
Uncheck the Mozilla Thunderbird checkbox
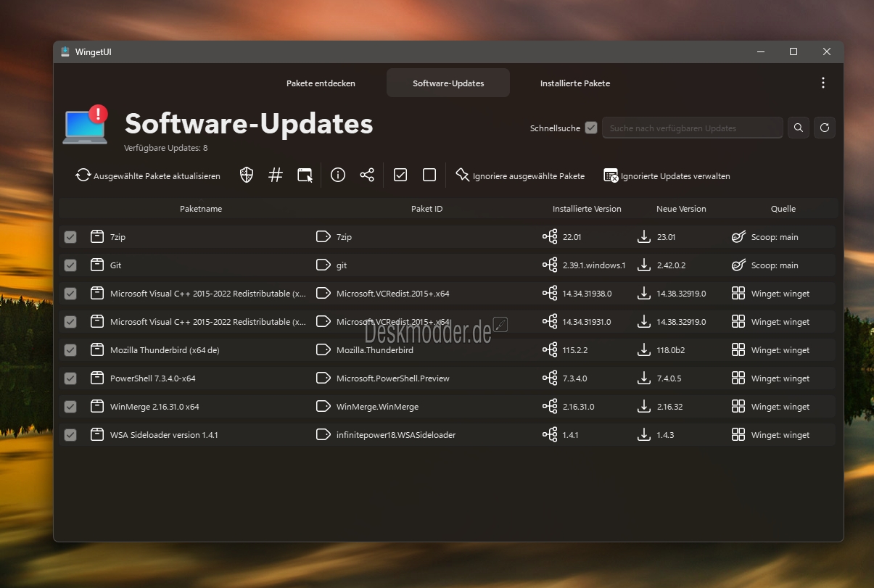(70, 350)
